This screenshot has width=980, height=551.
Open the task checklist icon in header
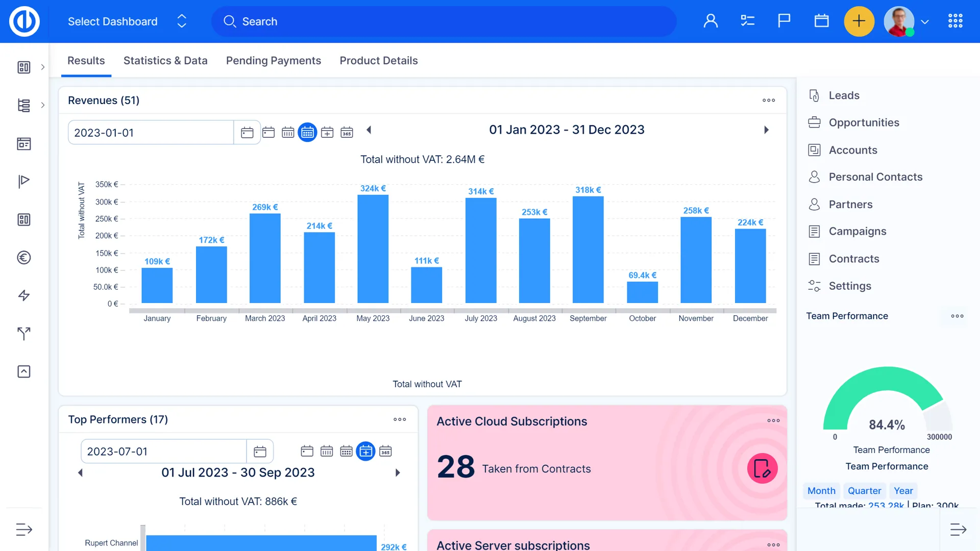pos(747,21)
